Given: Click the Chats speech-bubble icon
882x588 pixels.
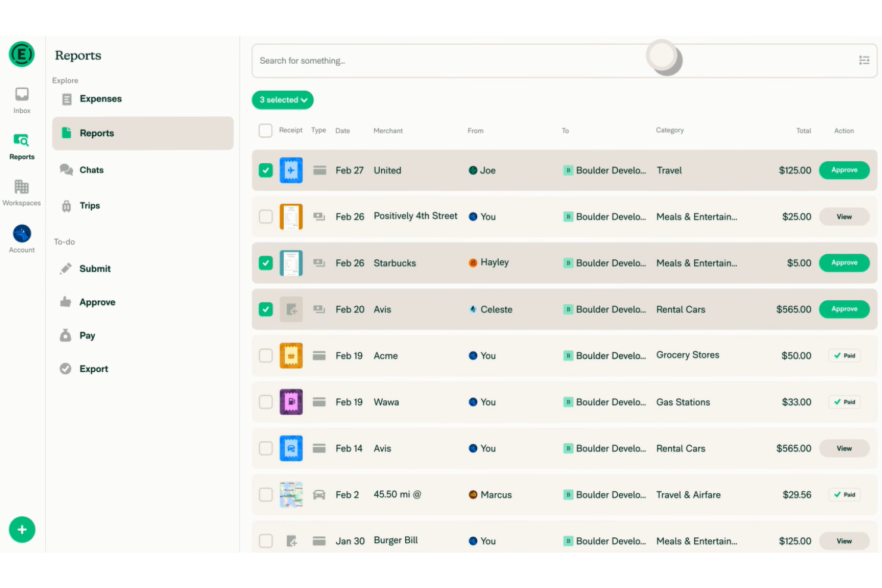Looking at the screenshot, I should (x=66, y=170).
